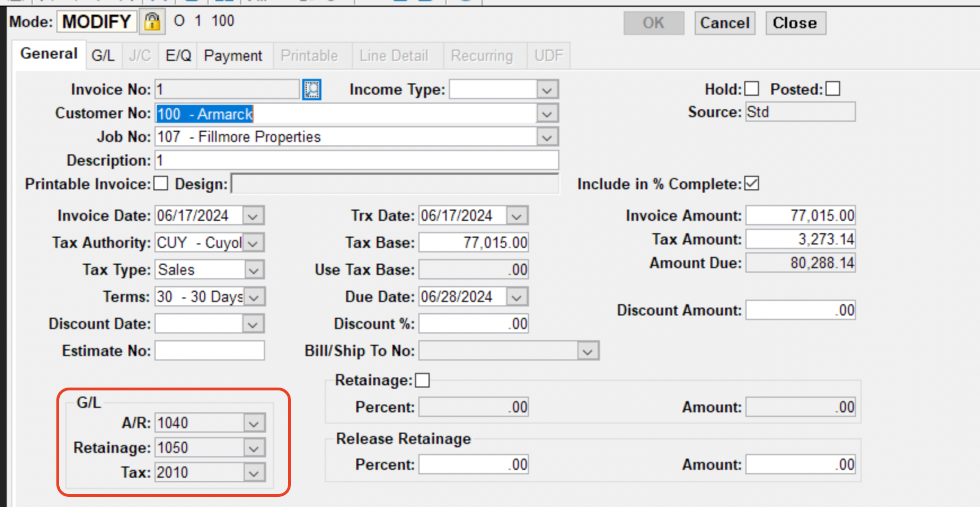980x507 pixels.
Task: Expand the G/L A/R account dropdown
Action: (253, 423)
